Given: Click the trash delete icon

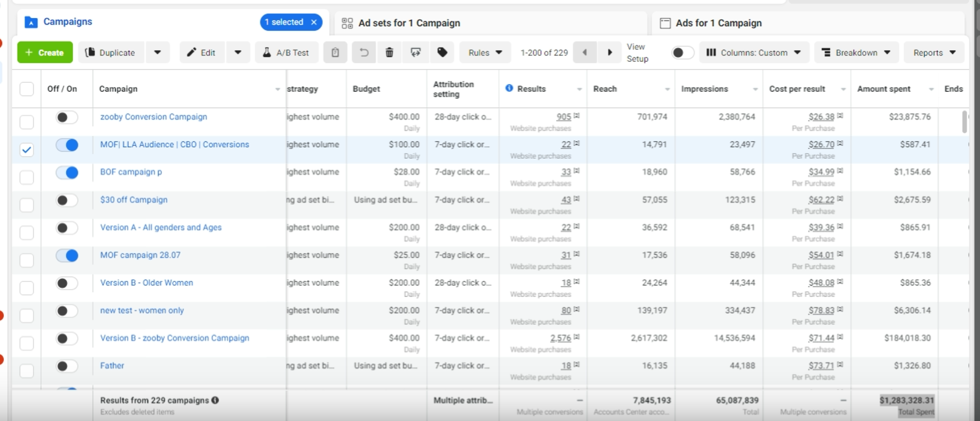Looking at the screenshot, I should [x=390, y=52].
